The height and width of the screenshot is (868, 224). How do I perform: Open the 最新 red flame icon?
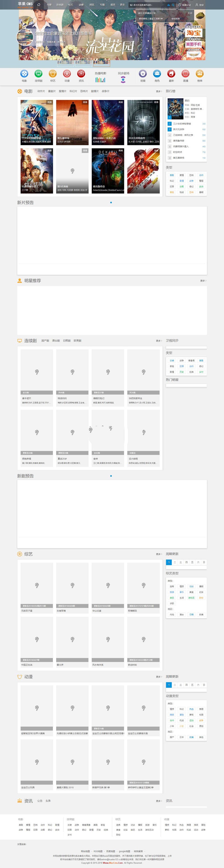(x=171, y=73)
